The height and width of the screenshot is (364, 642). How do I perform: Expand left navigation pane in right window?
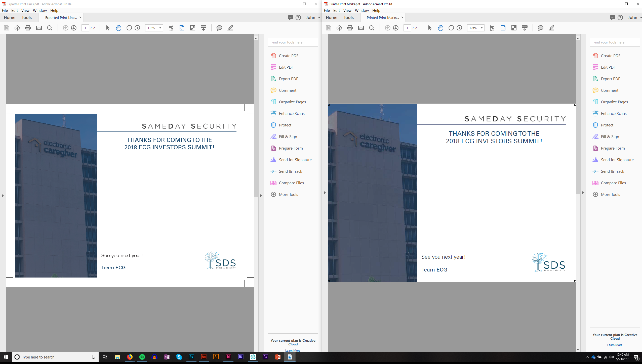coord(325,193)
